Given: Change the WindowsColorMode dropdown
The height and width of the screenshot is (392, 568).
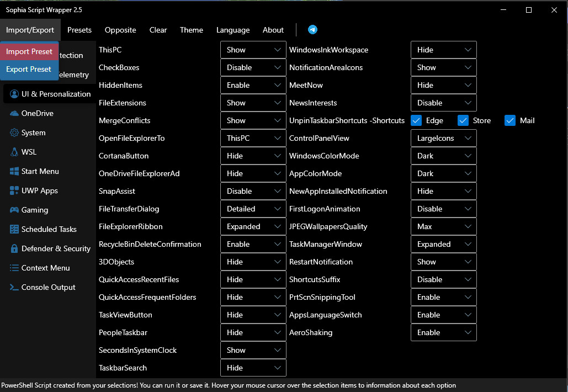Looking at the screenshot, I should point(443,156).
